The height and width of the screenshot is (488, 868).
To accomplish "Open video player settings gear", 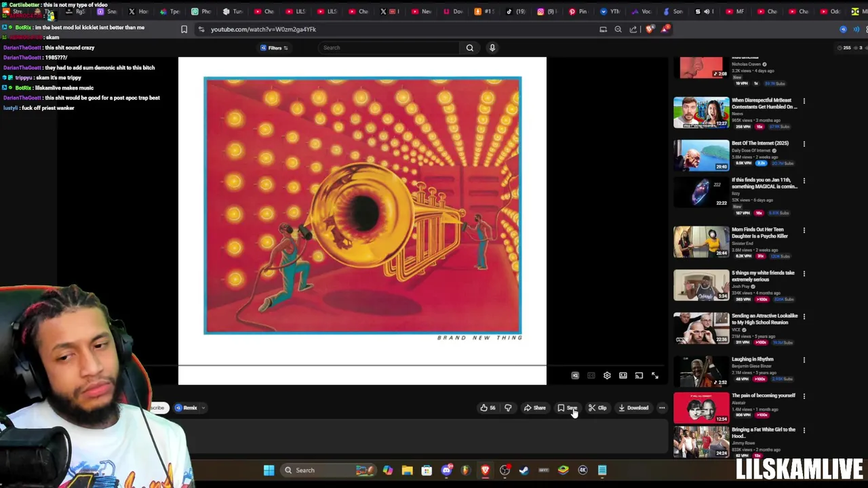I will pos(607,375).
